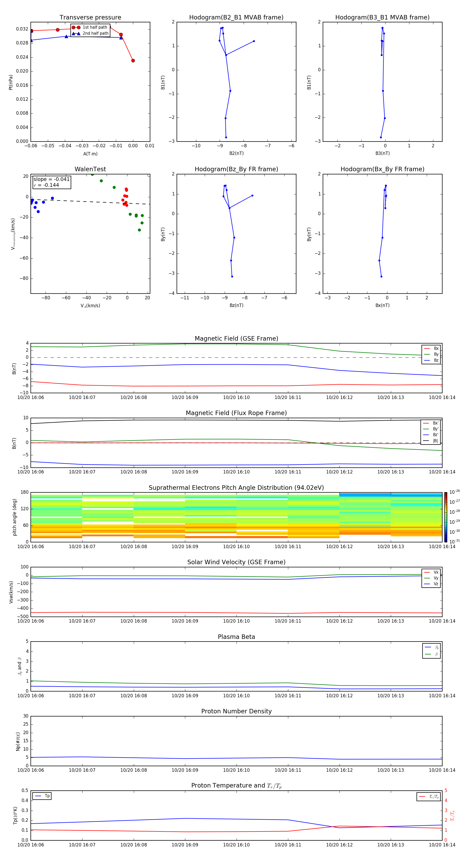Click the "pitch angle (deg)" y-axis label
This screenshot has height=868, width=473.
[x=14, y=517]
